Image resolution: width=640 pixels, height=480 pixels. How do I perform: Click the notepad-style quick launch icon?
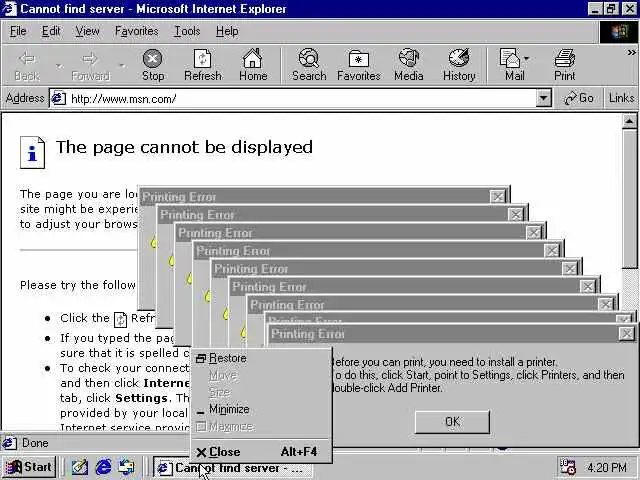80,467
